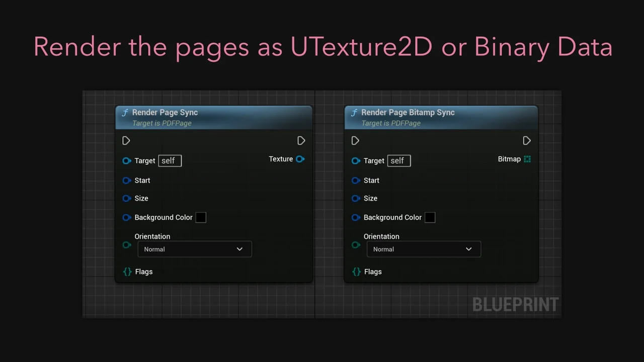
Task: Click input execution pin on Render Page Bitamp Sync
Action: coord(355,141)
